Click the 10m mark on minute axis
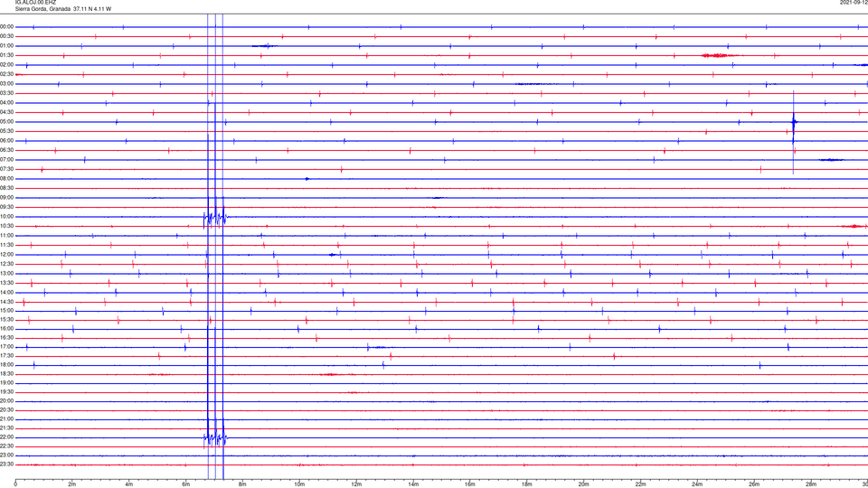 299,484
